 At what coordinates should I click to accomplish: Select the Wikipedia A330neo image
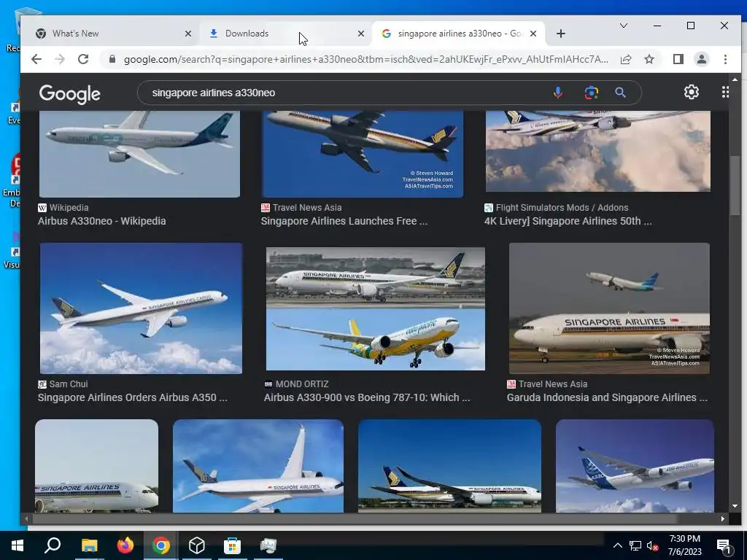click(x=139, y=154)
